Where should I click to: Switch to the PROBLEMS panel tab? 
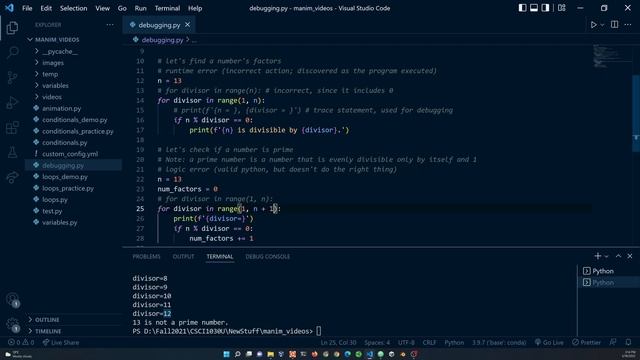147,256
